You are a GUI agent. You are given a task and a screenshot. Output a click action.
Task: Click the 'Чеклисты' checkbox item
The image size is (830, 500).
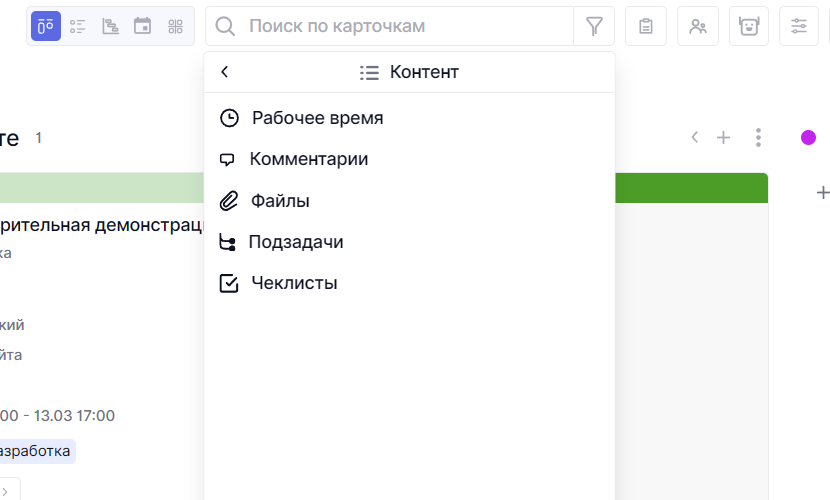tap(294, 283)
